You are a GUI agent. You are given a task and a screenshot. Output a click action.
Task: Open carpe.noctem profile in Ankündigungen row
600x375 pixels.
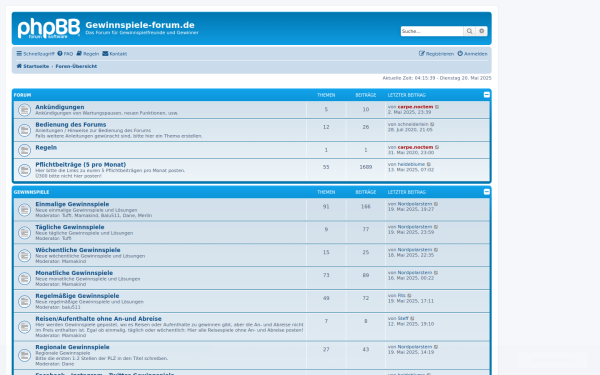[x=415, y=107]
